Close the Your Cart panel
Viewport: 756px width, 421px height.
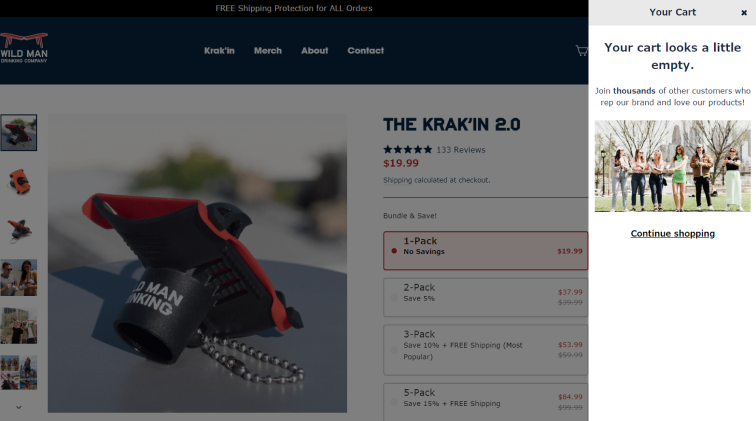click(744, 13)
